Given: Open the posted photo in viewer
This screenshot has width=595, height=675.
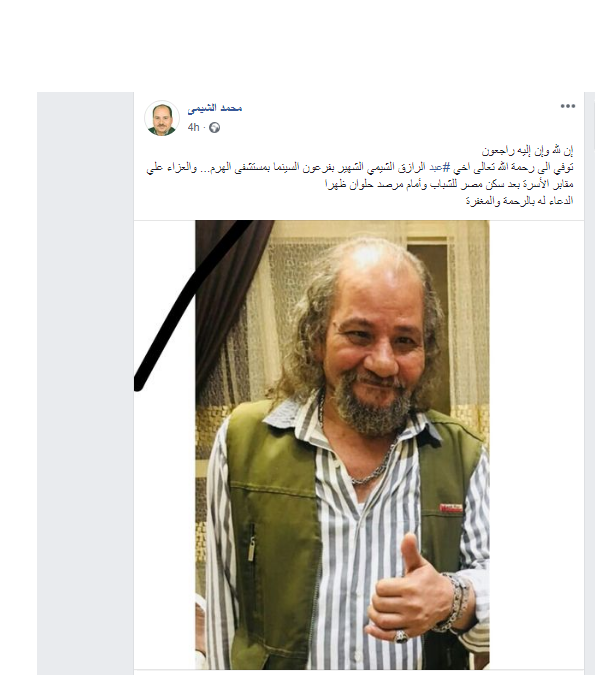Looking at the screenshot, I should tap(342, 445).
